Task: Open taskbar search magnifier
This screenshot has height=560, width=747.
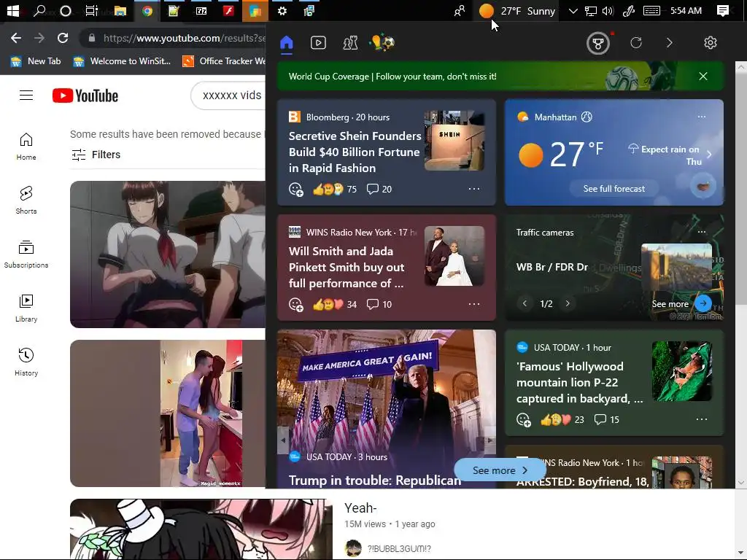Action: pos(39,10)
